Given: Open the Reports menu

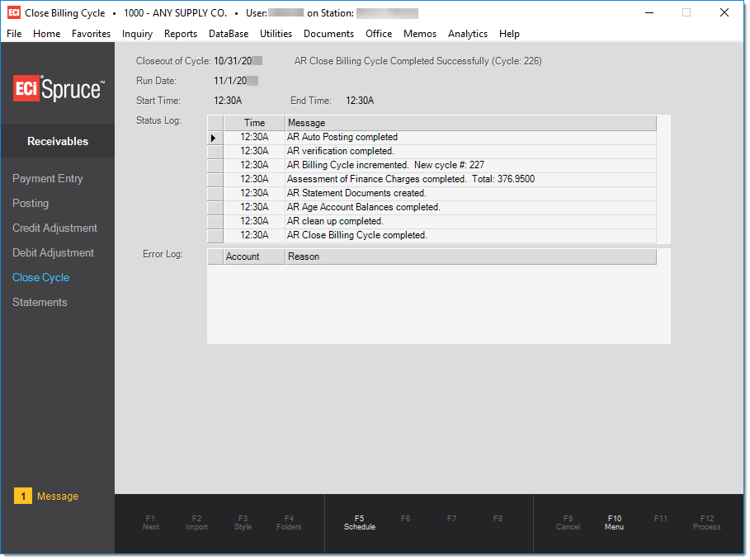Looking at the screenshot, I should click(x=181, y=34).
